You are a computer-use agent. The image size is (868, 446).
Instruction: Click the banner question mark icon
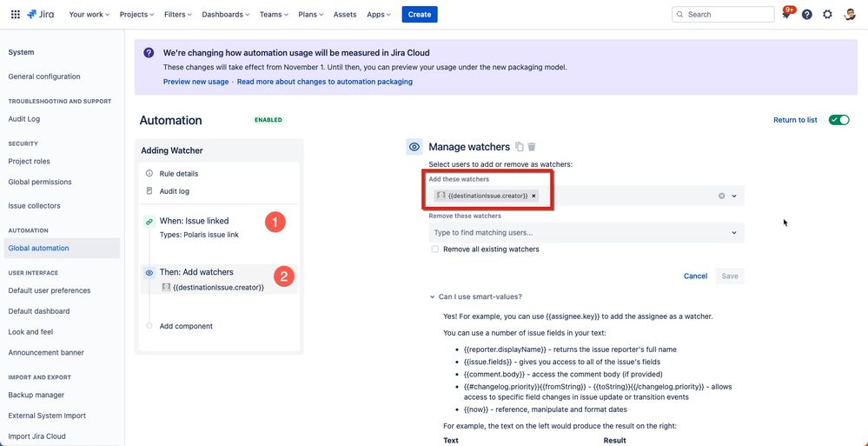tap(149, 53)
